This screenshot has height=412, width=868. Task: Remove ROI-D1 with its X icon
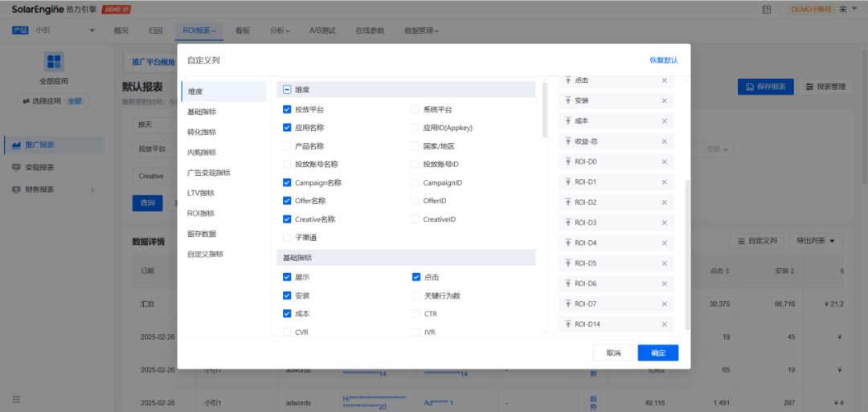point(665,182)
